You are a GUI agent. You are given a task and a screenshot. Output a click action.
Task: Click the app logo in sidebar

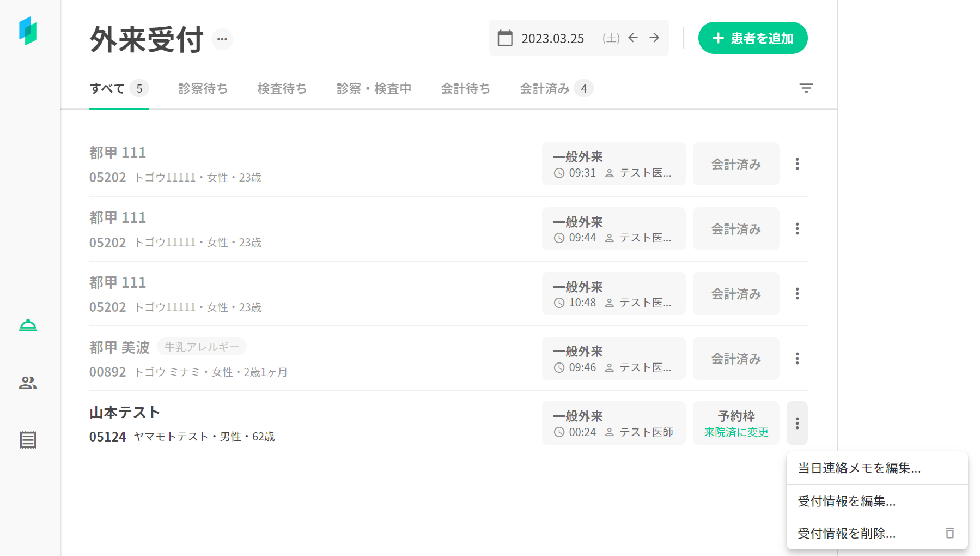[28, 31]
